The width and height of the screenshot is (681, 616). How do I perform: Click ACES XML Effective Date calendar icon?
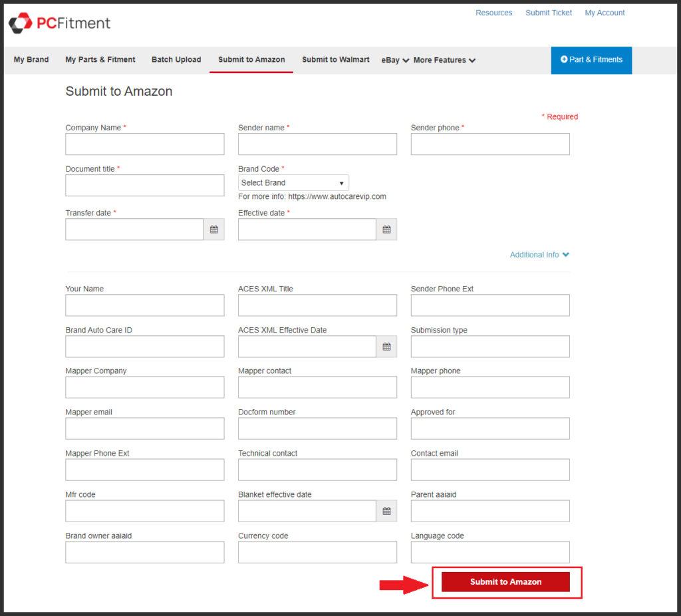[x=386, y=347]
